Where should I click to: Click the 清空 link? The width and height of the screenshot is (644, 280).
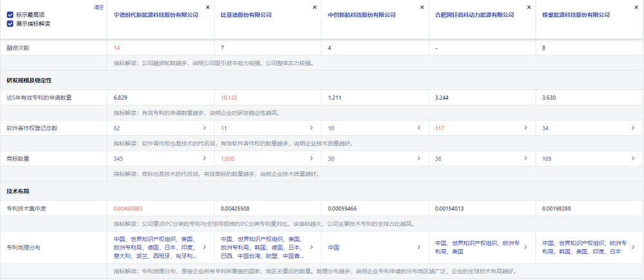[x=98, y=7]
